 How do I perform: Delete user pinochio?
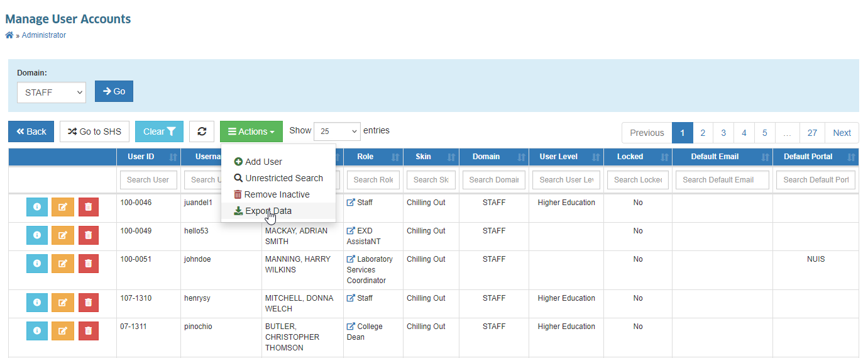[88, 330]
